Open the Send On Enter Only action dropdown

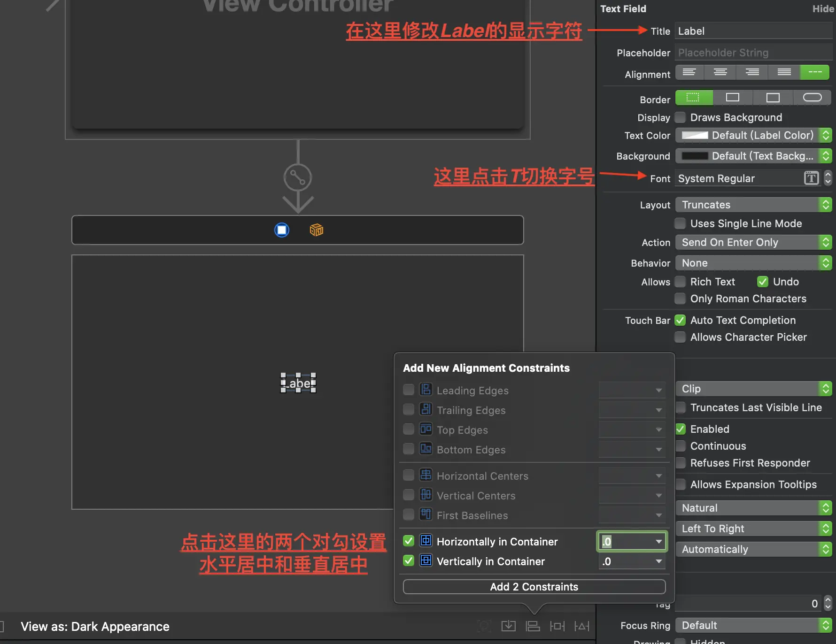point(753,242)
